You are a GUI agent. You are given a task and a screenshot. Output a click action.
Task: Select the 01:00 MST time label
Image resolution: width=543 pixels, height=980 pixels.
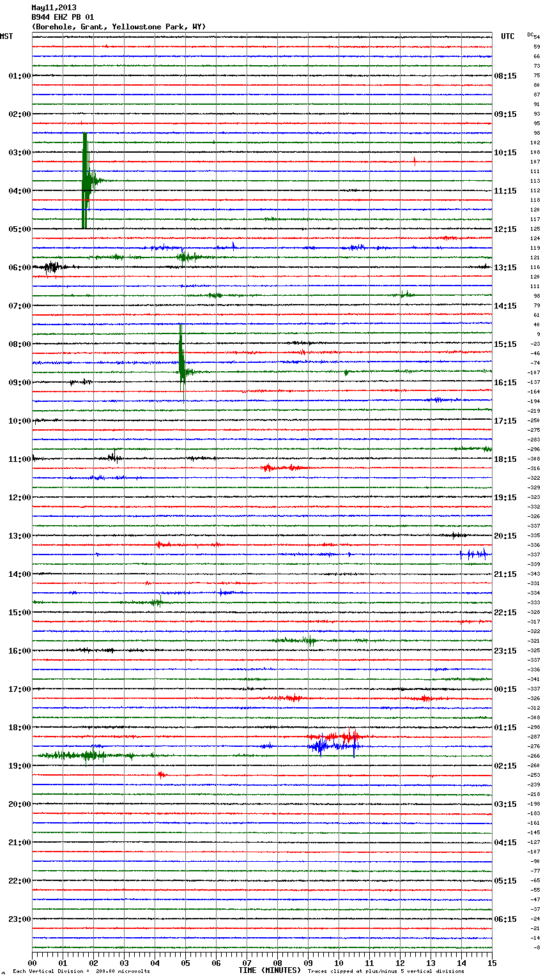point(20,76)
